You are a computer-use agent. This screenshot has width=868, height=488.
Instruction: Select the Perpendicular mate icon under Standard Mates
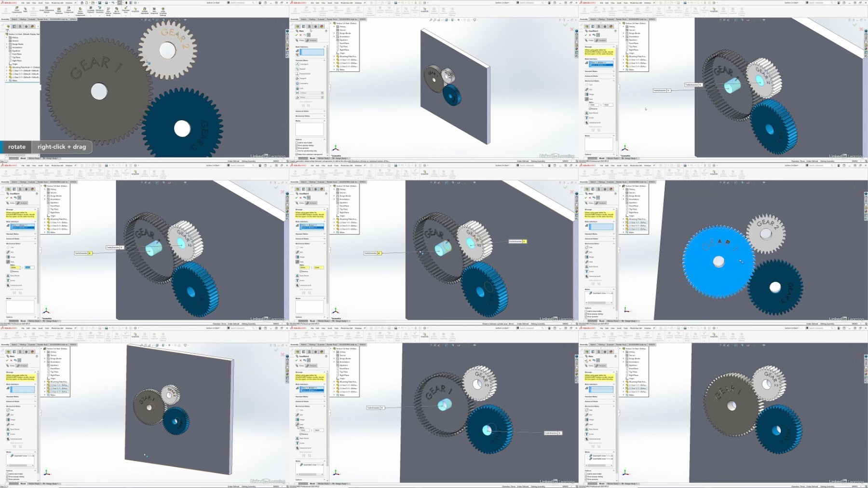(298, 73)
